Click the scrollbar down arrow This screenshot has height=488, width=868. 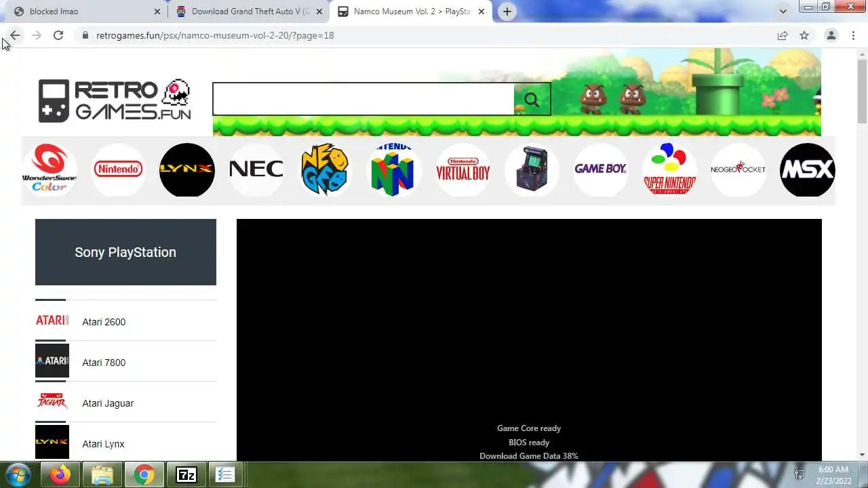[862, 455]
